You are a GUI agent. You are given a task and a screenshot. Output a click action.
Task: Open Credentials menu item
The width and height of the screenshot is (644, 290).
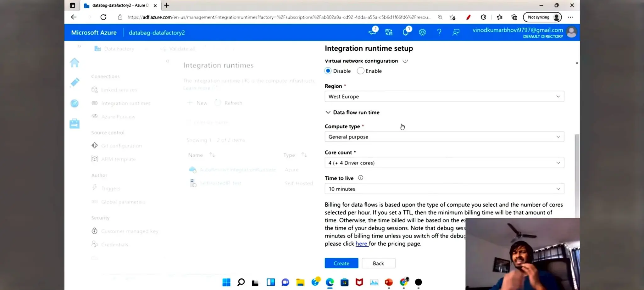point(115,245)
